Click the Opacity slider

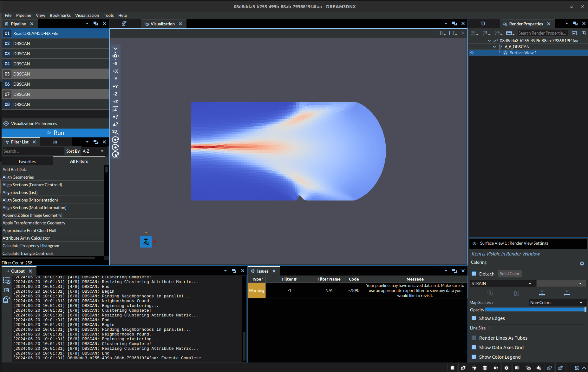536,310
